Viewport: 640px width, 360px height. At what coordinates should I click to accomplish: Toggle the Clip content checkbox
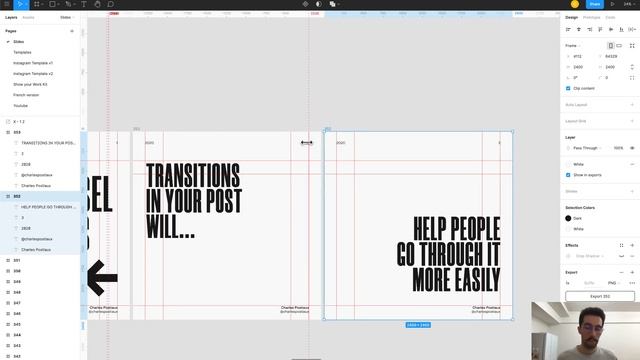568,88
